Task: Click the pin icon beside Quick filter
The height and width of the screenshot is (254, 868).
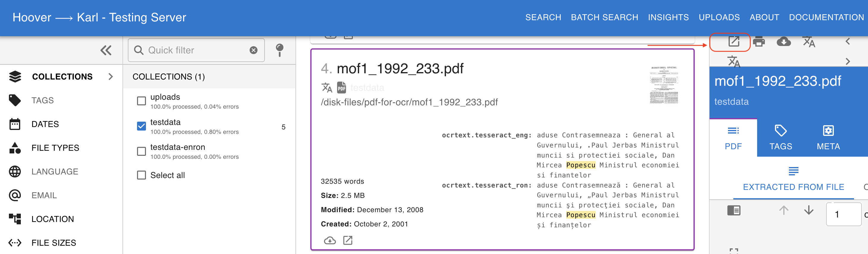Action: [279, 50]
